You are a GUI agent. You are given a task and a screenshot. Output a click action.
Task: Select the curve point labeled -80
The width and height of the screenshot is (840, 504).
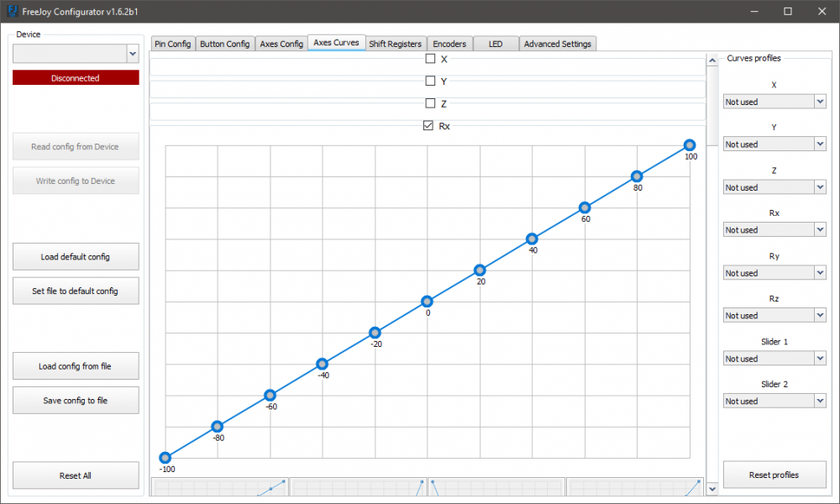coord(217,427)
